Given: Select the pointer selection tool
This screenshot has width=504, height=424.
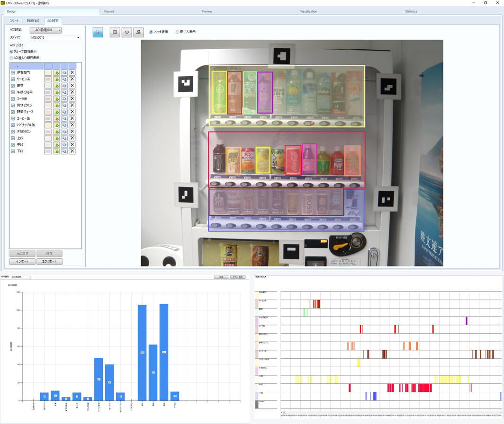Looking at the screenshot, I should click(x=98, y=32).
